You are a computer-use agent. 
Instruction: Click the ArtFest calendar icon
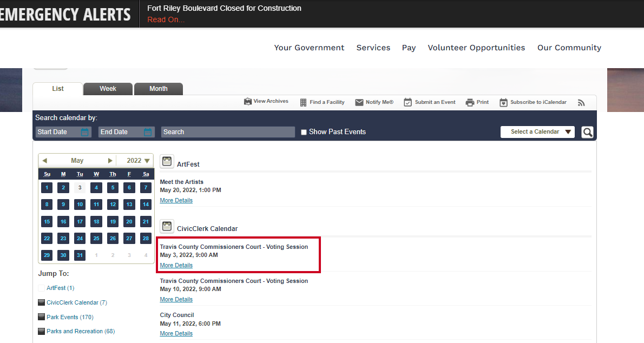(167, 161)
